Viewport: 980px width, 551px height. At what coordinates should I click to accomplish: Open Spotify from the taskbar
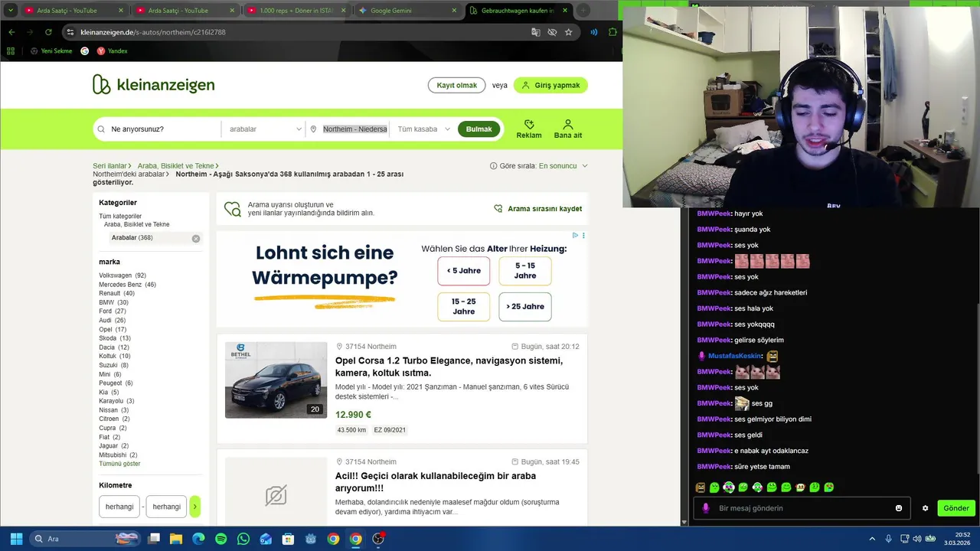(221, 539)
